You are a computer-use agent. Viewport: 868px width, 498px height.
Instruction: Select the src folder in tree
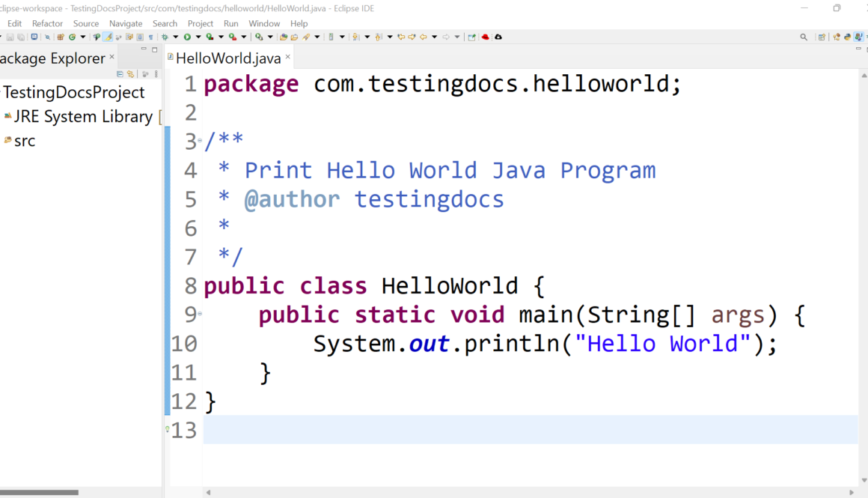tap(24, 141)
